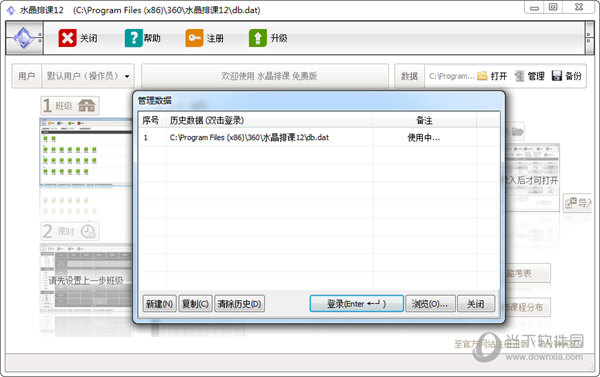Click 清除历史(D) clear history button

[x=240, y=304]
